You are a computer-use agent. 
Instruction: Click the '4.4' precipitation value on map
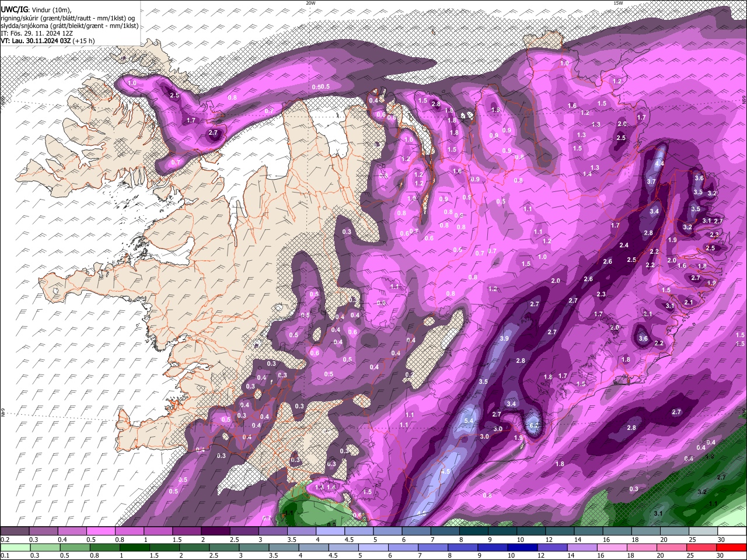tap(659, 164)
